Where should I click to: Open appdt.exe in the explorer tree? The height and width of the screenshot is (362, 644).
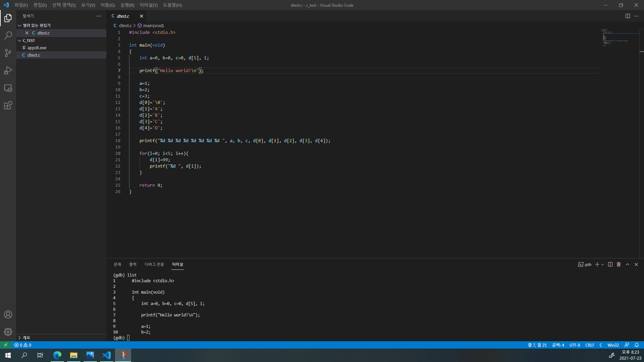click(x=37, y=48)
